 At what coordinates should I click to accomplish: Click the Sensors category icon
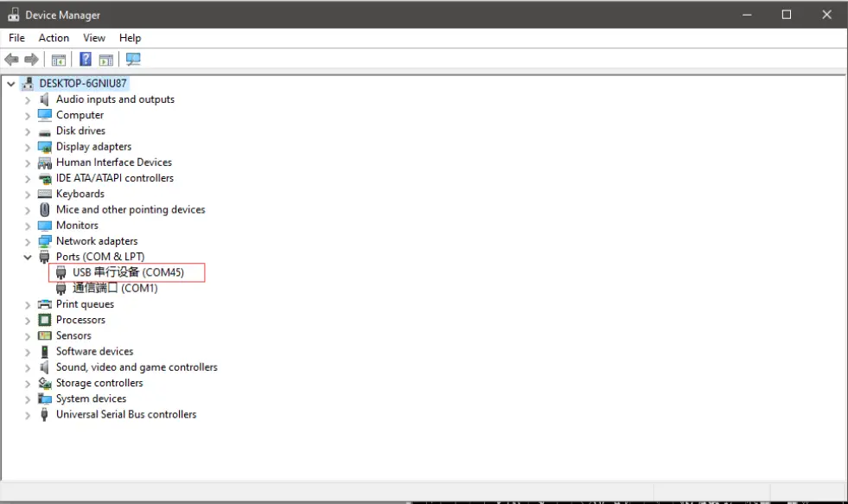[x=44, y=335]
